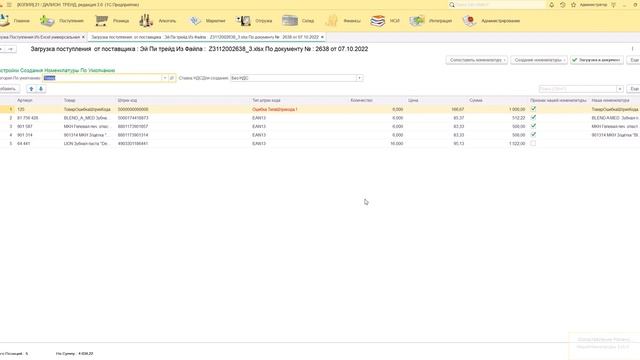Screen dimensions: 640x360
Task: Open the Маркетинг section icon
Action: click(x=196, y=20)
